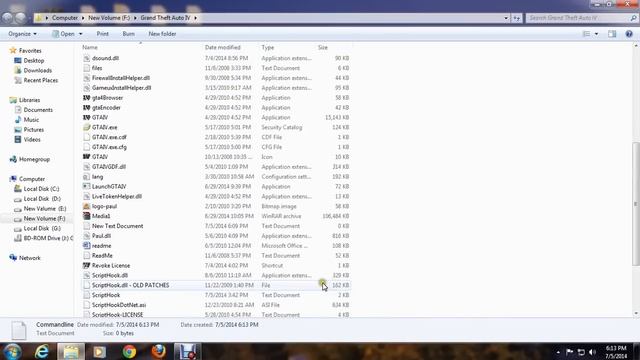Select 'GTAIV.exe.cfg' file
Viewport: 640px width, 360px height.
(216, 147)
